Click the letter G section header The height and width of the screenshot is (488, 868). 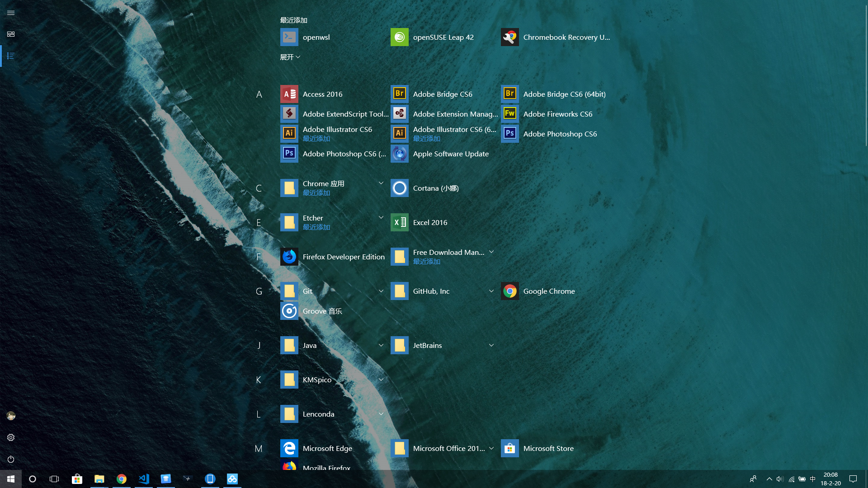tap(259, 291)
